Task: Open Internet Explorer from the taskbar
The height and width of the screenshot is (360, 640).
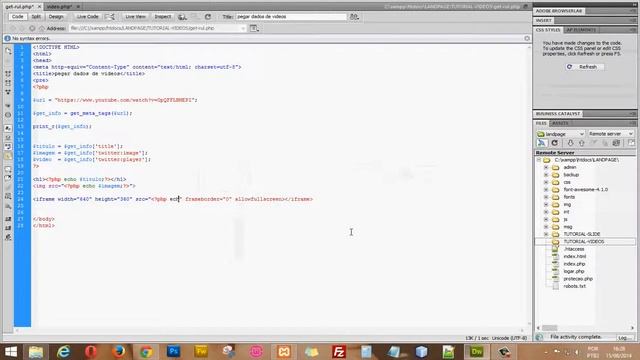Action: (63, 351)
